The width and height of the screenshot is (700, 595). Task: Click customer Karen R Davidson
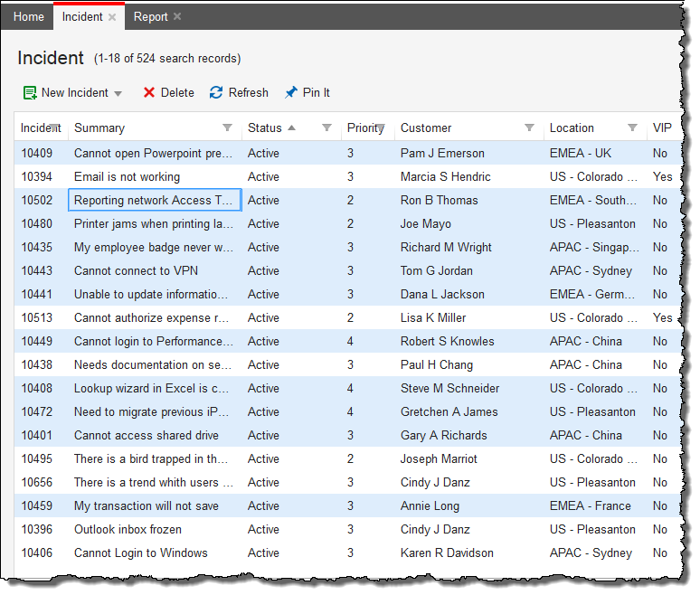tap(447, 553)
